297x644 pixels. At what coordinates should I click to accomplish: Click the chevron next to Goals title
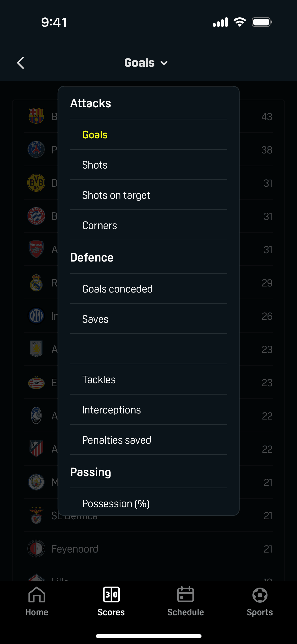point(164,63)
